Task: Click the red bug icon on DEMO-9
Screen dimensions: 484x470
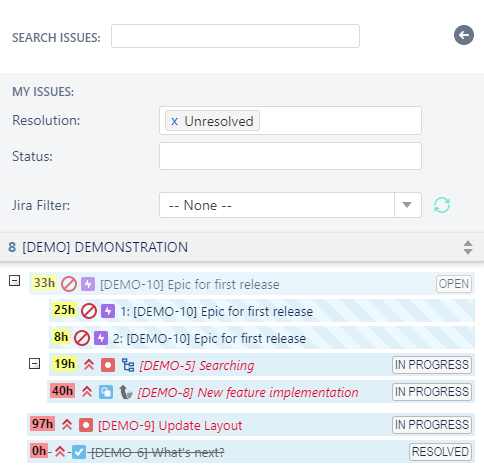Action: [x=86, y=425]
